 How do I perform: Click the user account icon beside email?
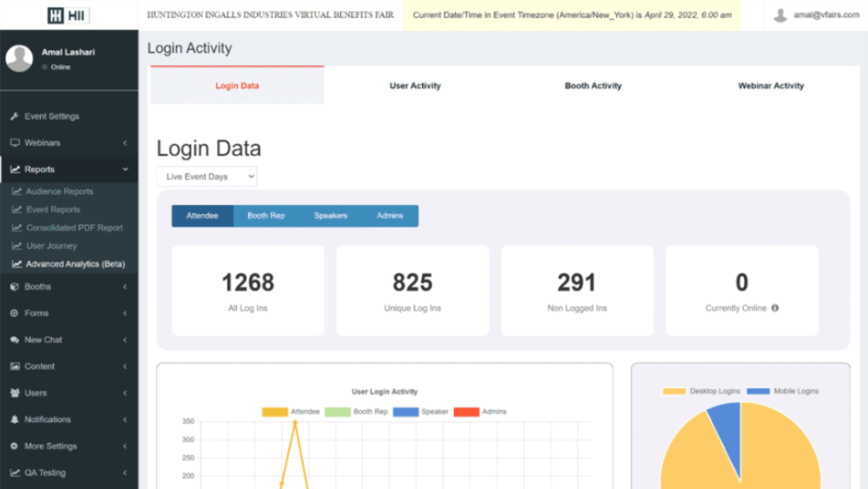(780, 15)
